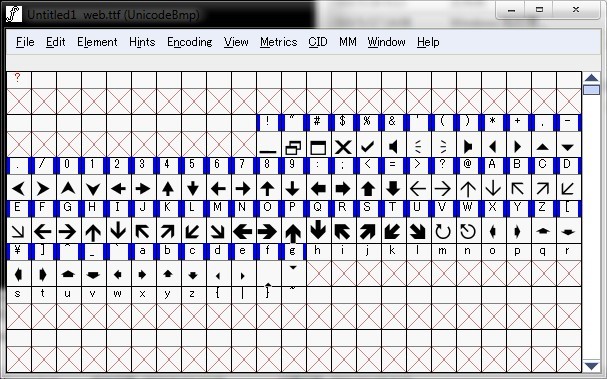Select the glyph cell under the 's' label
This screenshot has width=607, height=379.
[18, 316]
